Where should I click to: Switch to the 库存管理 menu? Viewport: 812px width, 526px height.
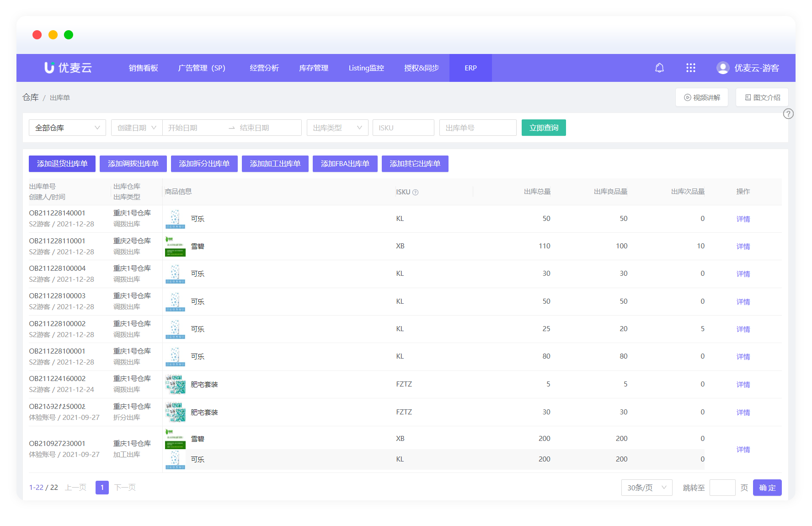(x=313, y=68)
